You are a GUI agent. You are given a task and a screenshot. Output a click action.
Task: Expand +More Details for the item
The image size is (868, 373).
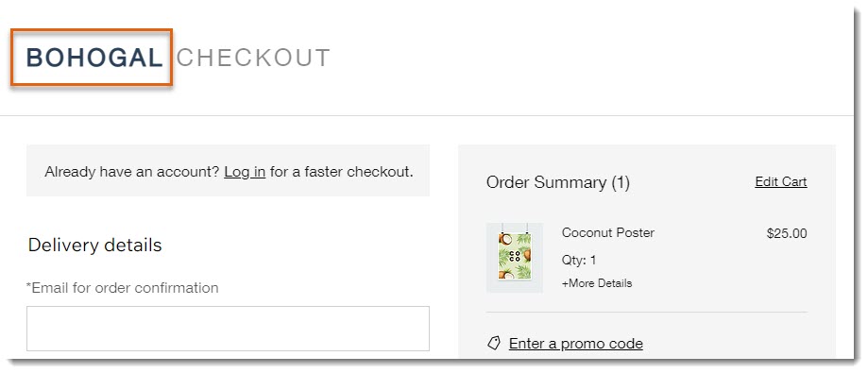[597, 283]
